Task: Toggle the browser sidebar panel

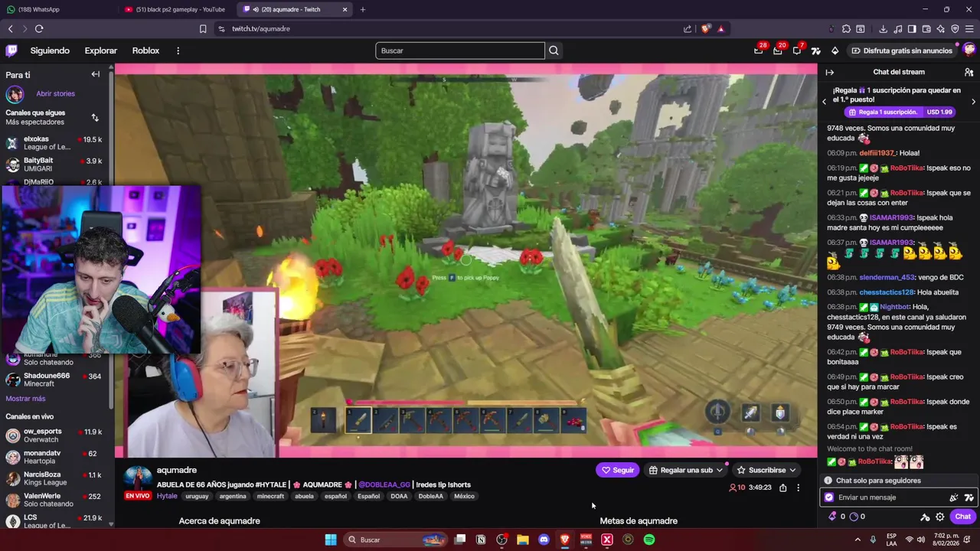Action: pyautogui.click(x=912, y=29)
